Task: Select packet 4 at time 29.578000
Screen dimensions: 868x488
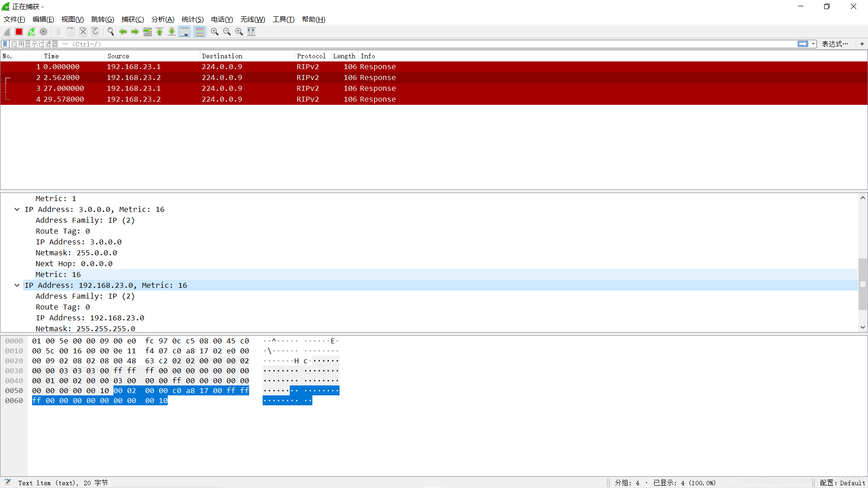Action: tap(434, 99)
